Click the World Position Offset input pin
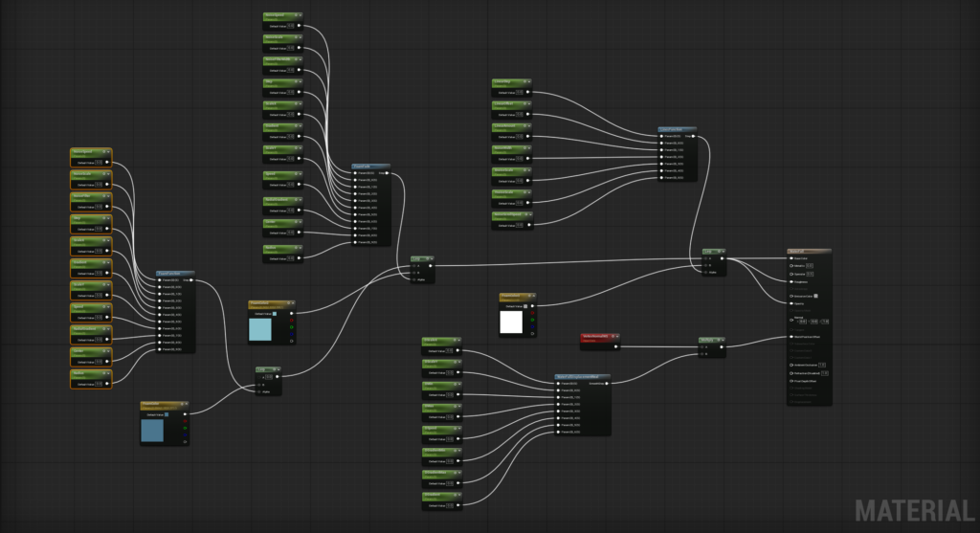The image size is (980, 533). pos(791,337)
